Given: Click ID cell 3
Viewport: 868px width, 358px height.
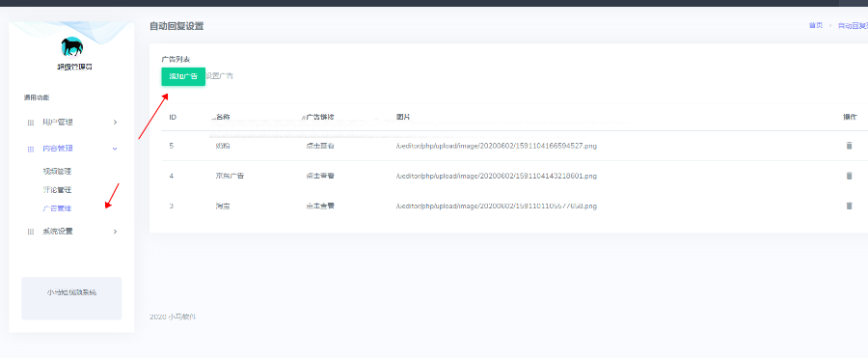Looking at the screenshot, I should pos(172,206).
